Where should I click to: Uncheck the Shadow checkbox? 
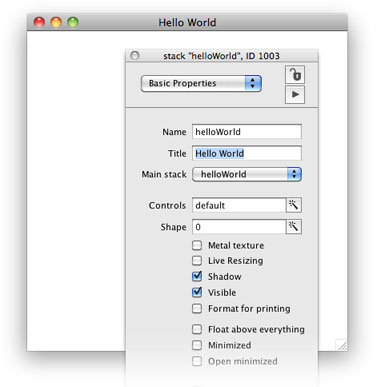(197, 276)
